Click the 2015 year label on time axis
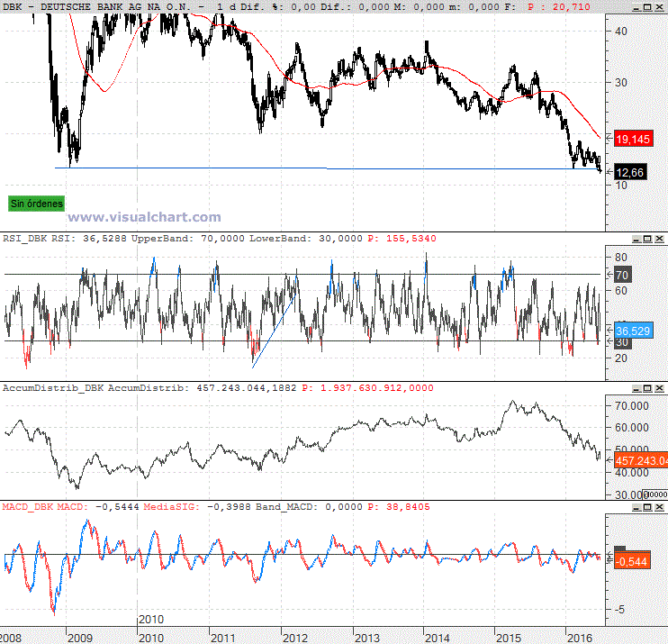668x644 pixels. coord(509,638)
